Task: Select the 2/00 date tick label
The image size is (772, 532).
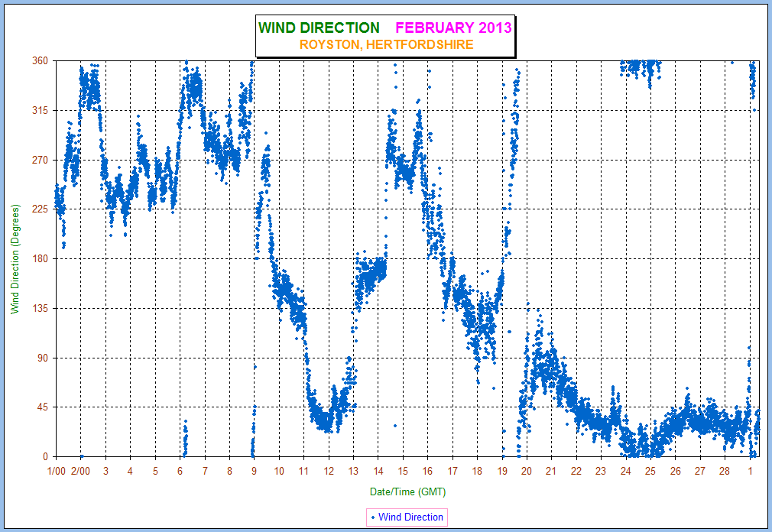Action: pyautogui.click(x=80, y=472)
